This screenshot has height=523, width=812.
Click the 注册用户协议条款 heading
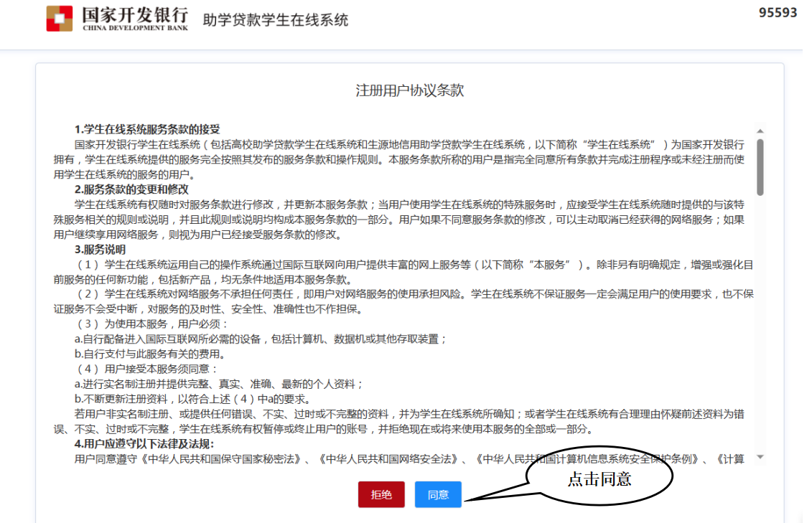[x=410, y=90]
